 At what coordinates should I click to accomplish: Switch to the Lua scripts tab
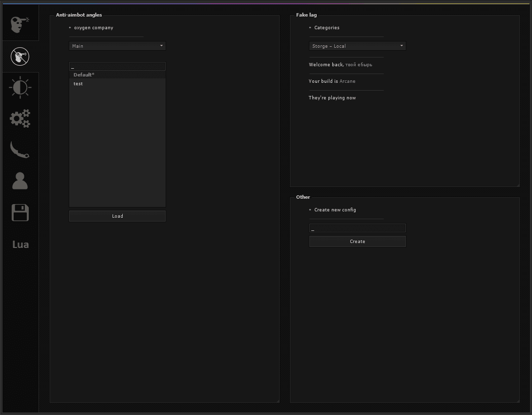pyautogui.click(x=20, y=245)
